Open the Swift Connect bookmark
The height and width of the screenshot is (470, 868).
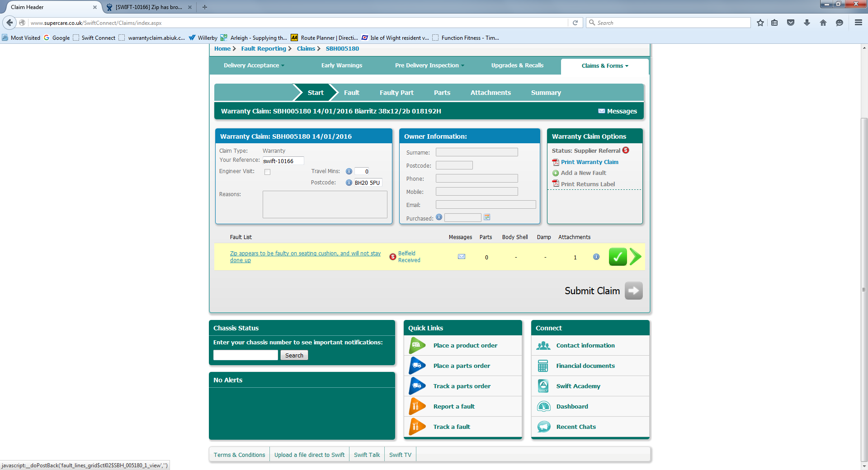pyautogui.click(x=94, y=38)
